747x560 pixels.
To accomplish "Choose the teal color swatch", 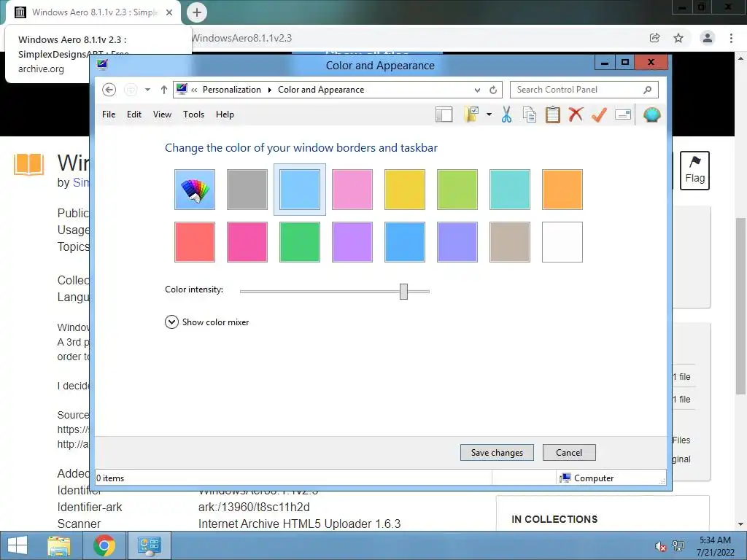I will pos(510,190).
